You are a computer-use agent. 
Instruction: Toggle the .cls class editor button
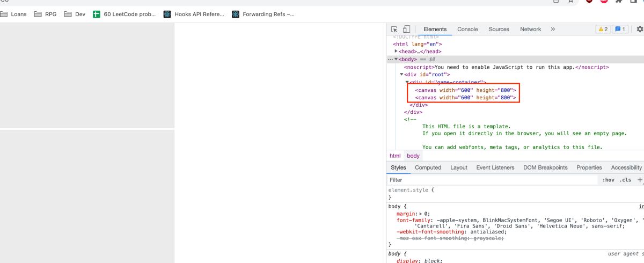point(625,180)
